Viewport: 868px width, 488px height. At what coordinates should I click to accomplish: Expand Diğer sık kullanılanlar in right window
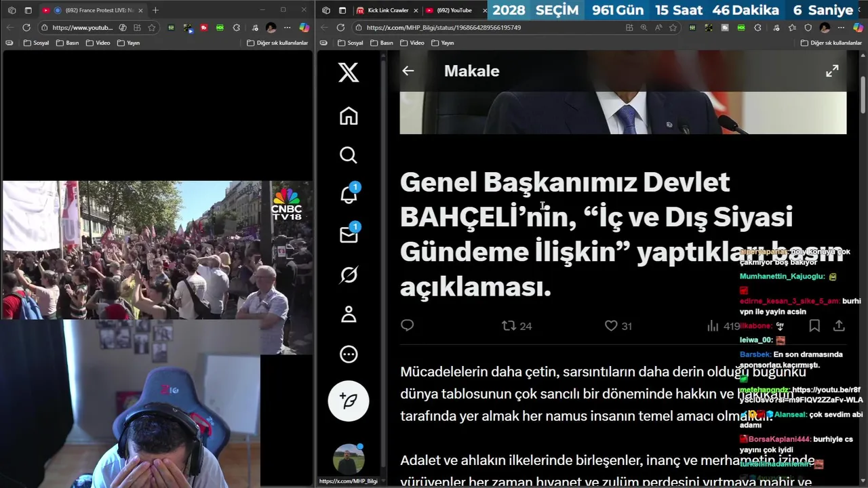coord(831,43)
